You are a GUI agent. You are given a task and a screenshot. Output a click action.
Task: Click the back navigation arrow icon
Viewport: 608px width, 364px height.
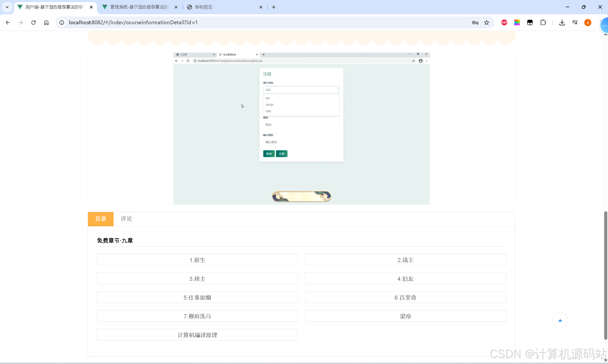(x=8, y=22)
